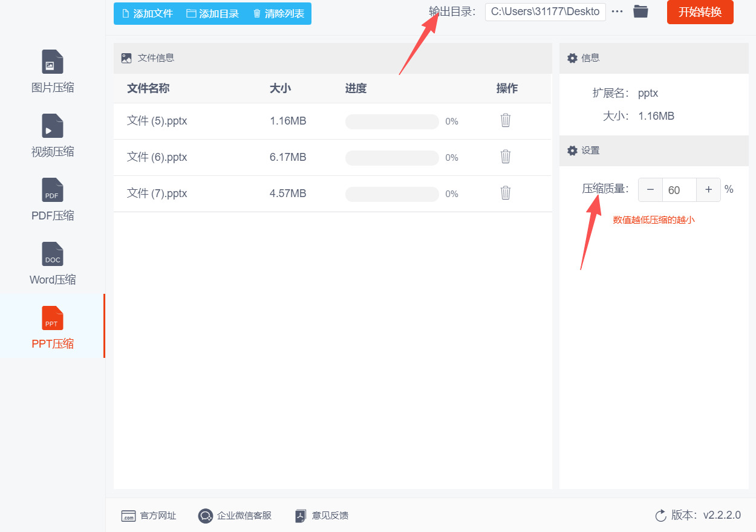Click progress bar of 文件 (7).pptx
Screen dimensions: 756x532
pyautogui.click(x=392, y=194)
